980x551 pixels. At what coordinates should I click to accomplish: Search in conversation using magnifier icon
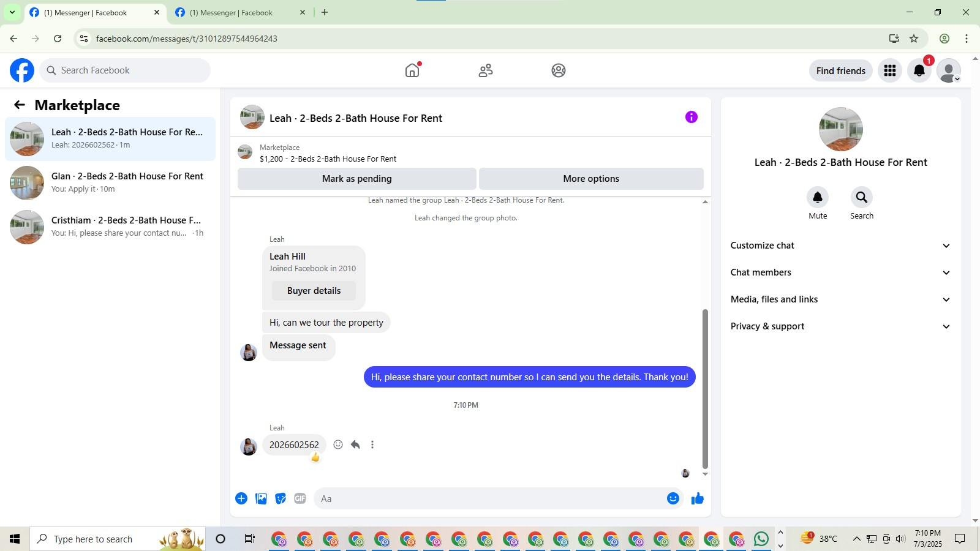pos(862,197)
